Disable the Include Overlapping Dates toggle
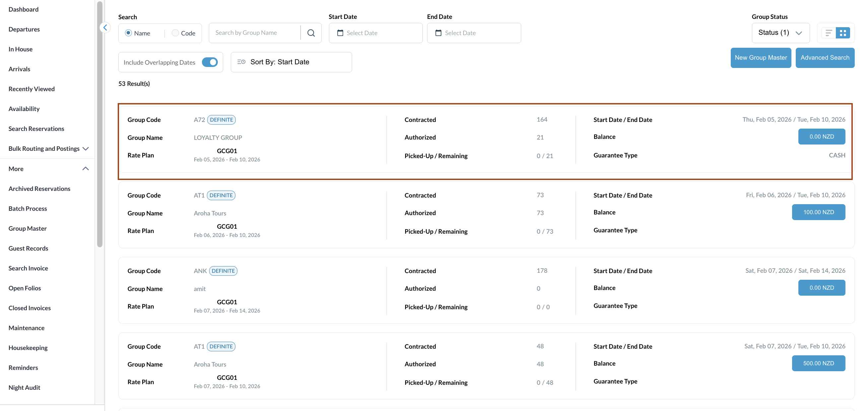868x411 pixels. [210, 62]
